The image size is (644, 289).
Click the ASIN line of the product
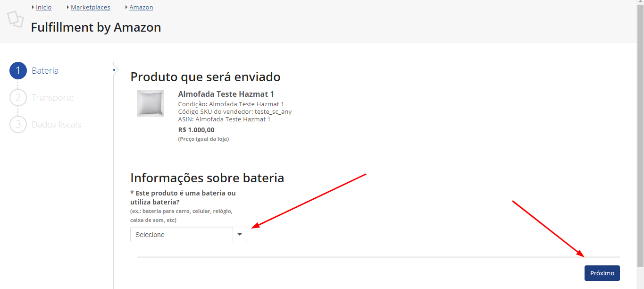(224, 119)
